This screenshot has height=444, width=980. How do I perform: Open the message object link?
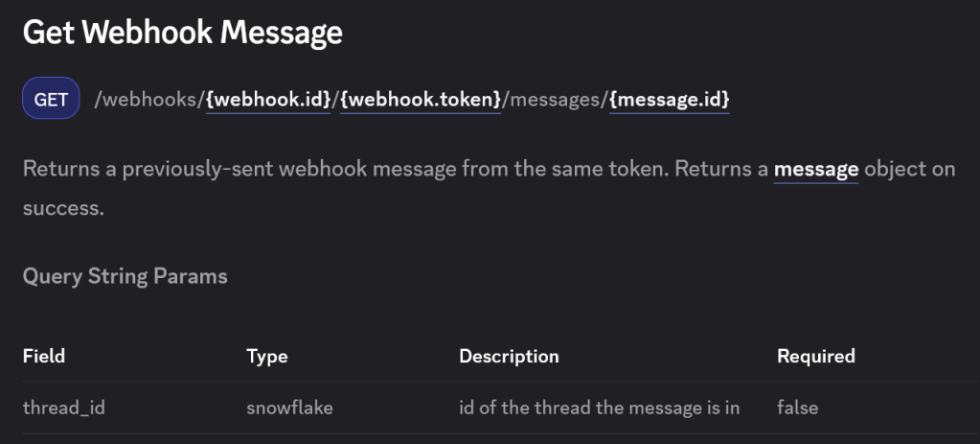(x=816, y=170)
